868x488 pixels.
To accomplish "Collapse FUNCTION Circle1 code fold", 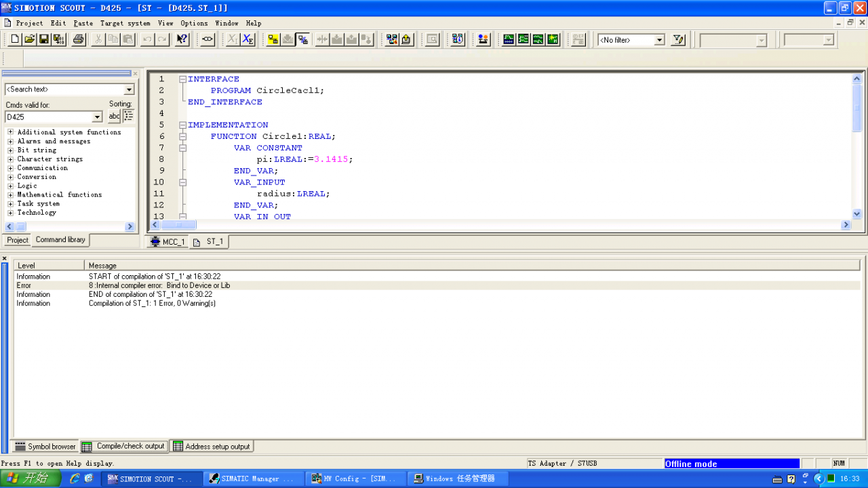I will (x=182, y=136).
